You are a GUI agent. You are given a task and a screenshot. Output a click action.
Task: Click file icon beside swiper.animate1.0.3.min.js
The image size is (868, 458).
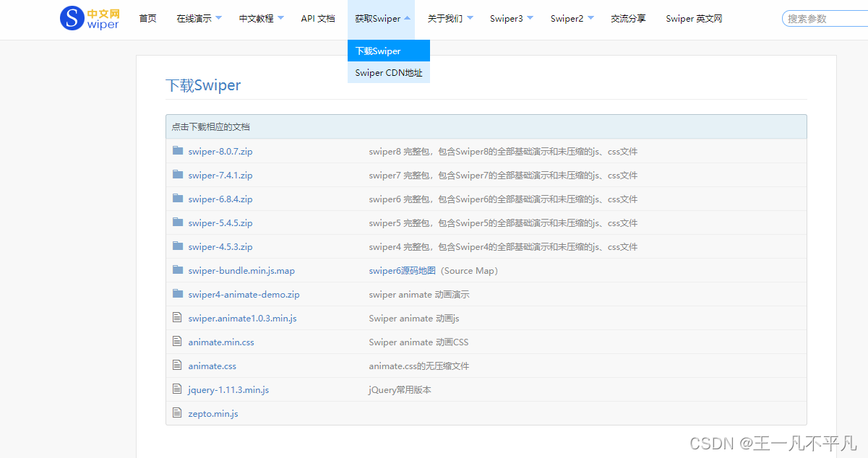pos(177,317)
